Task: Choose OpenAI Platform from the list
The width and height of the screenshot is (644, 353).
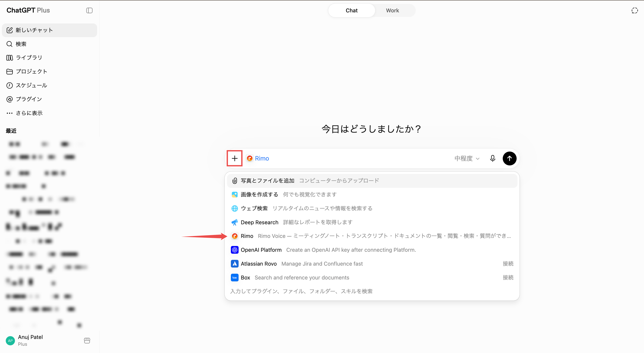Action: (x=372, y=250)
